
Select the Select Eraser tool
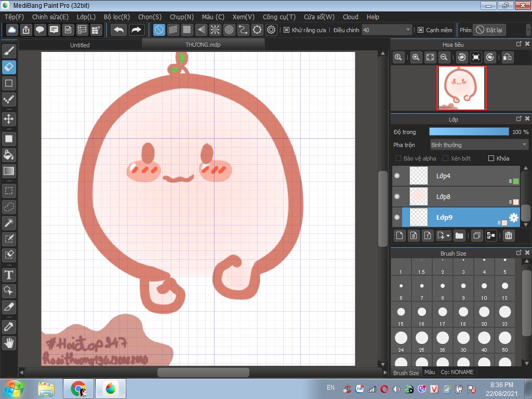9,255
